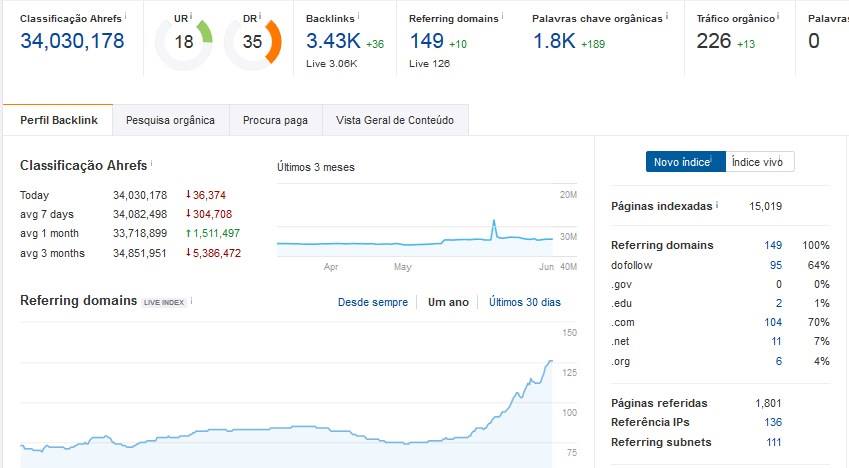Switch to Índice vivo
Screen dimensions: 849x468
759,161
